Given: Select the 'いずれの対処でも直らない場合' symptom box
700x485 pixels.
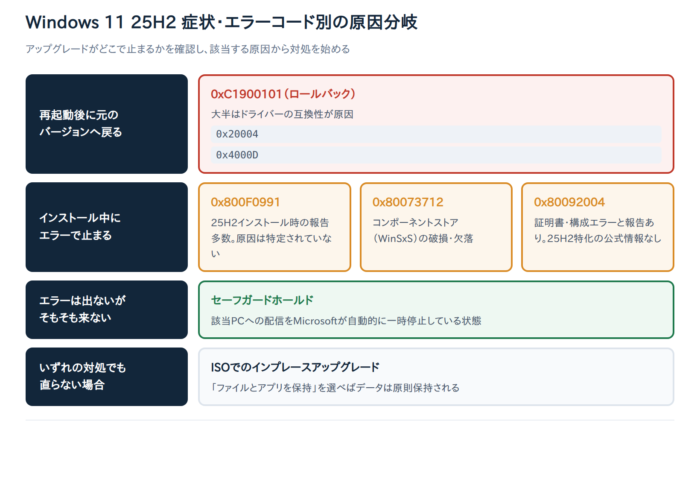Looking at the screenshot, I should coord(107,376).
